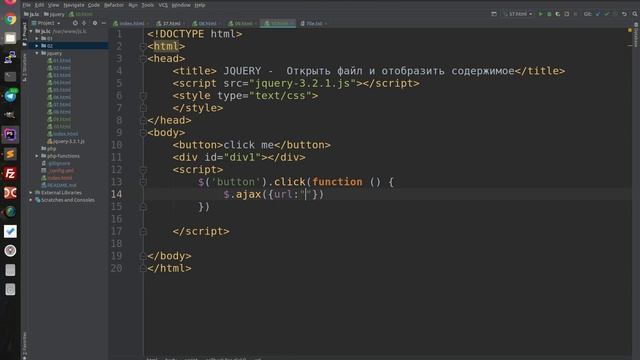Open the Files manager in the dock

(10, 38)
